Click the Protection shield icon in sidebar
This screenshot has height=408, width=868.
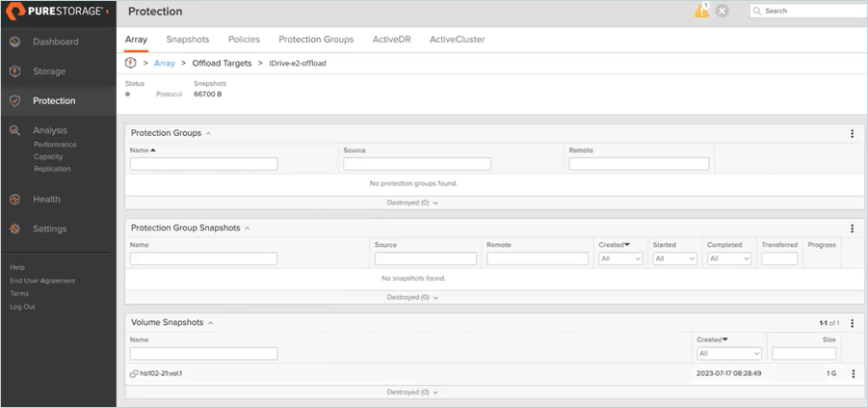click(15, 101)
